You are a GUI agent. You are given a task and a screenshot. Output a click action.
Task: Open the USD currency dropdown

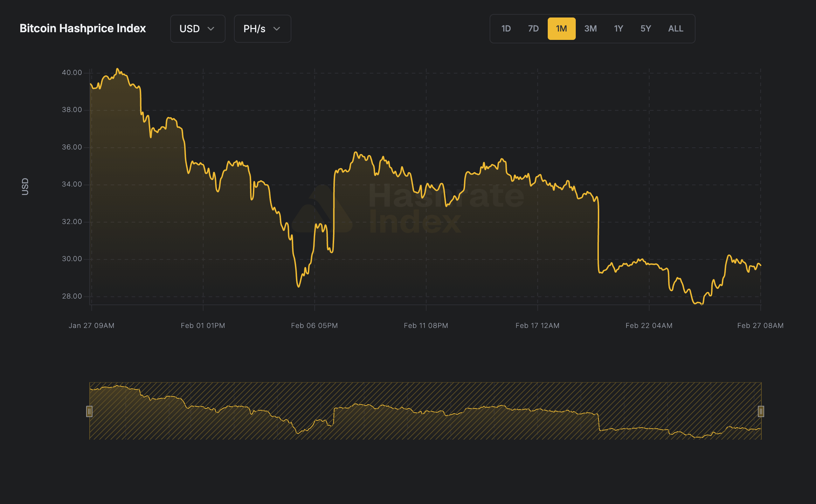pyautogui.click(x=197, y=29)
